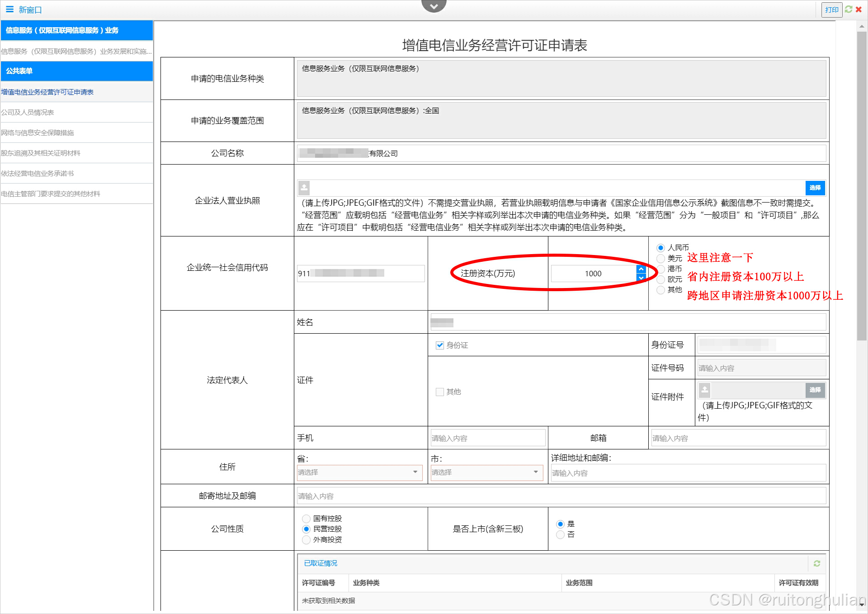Click the vertical scrollbar on the right
The width and height of the screenshot is (868, 614).
(x=862, y=181)
